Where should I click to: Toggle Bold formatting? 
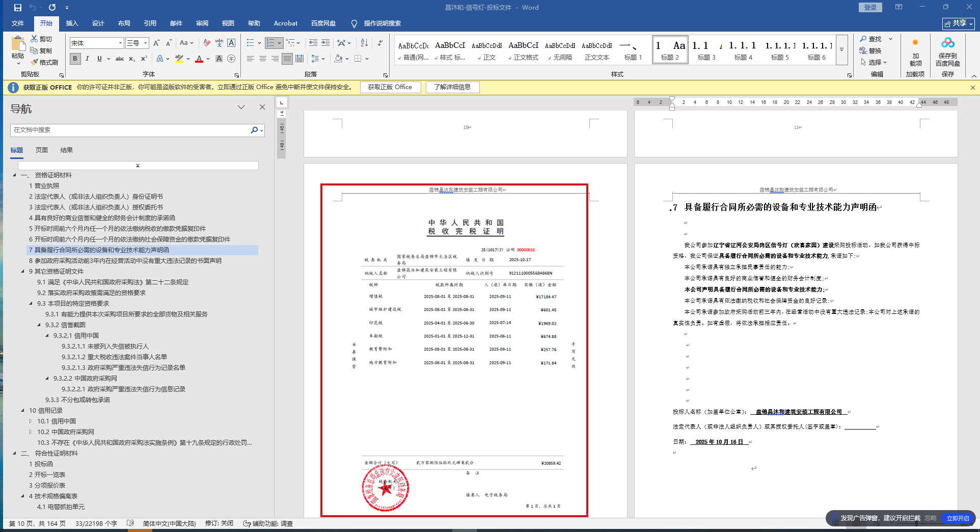pos(75,59)
